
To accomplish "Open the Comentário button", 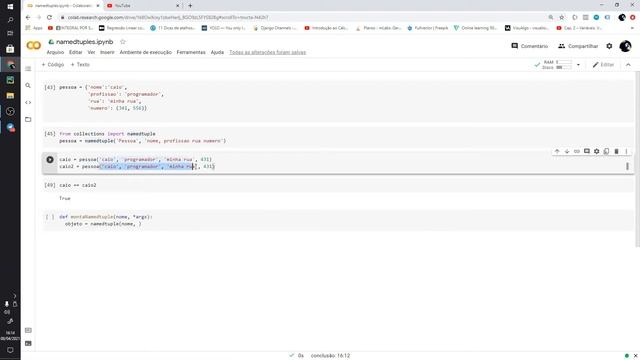I will point(529,46).
